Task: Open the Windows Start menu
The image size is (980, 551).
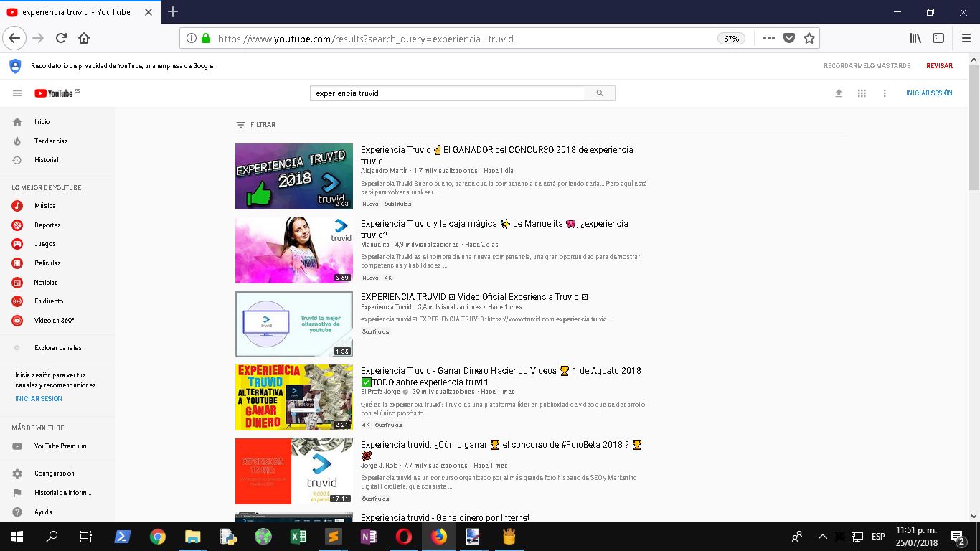Action: pyautogui.click(x=17, y=536)
